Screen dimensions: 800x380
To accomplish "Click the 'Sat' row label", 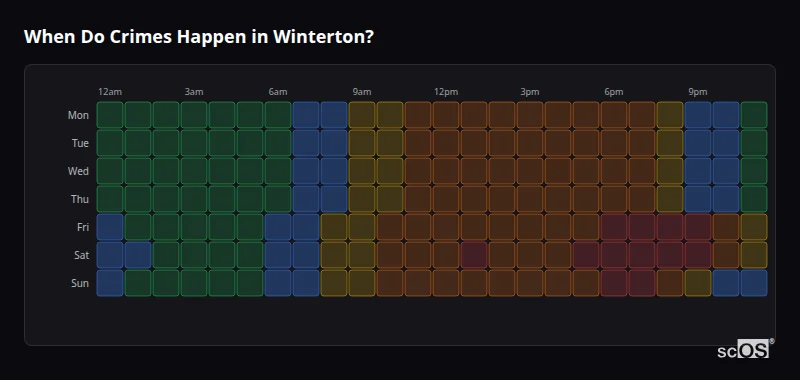I will click(81, 255).
